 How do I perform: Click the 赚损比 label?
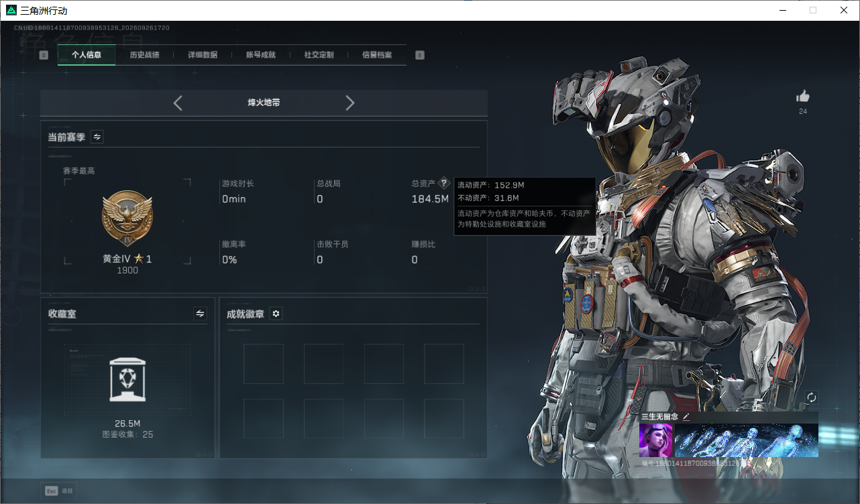pyautogui.click(x=423, y=245)
